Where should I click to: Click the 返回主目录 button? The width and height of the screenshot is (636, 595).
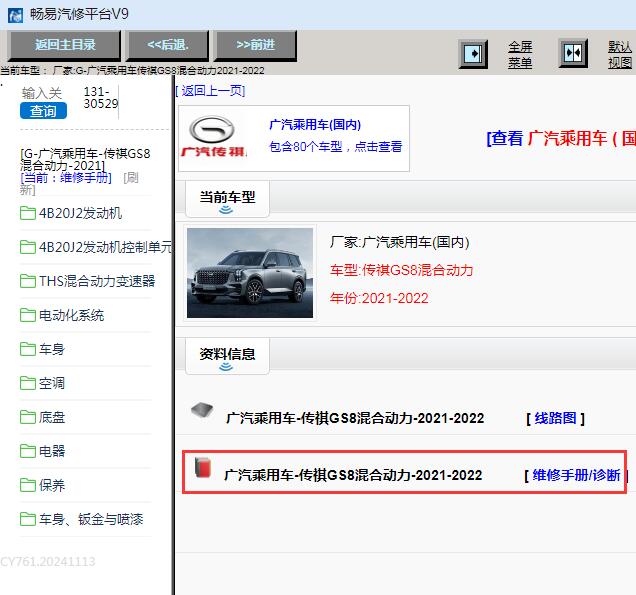pos(65,45)
